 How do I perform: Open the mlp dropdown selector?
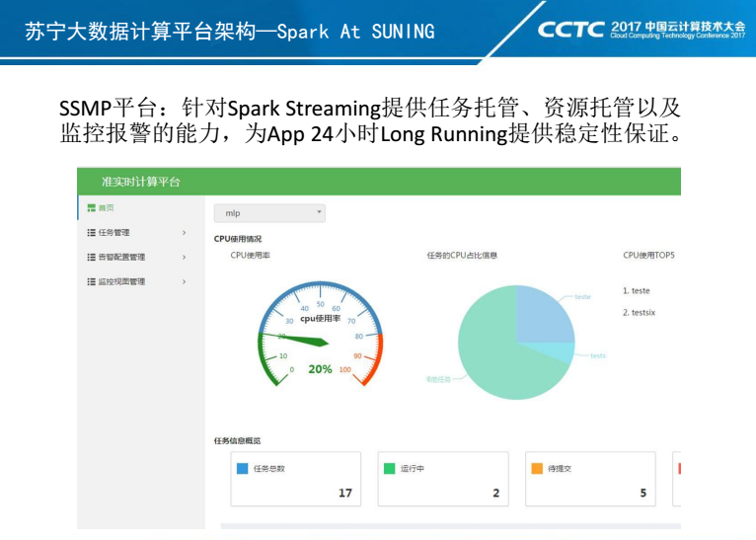point(269,213)
